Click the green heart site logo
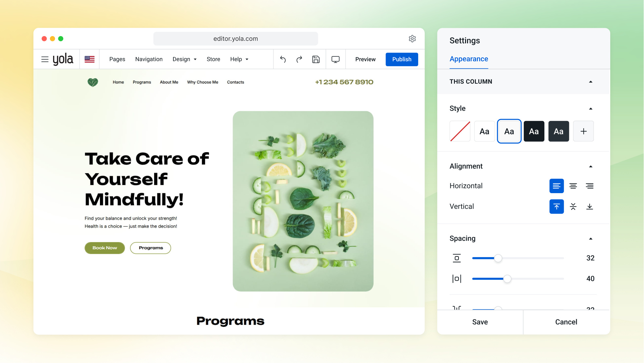644x363 pixels. click(93, 82)
